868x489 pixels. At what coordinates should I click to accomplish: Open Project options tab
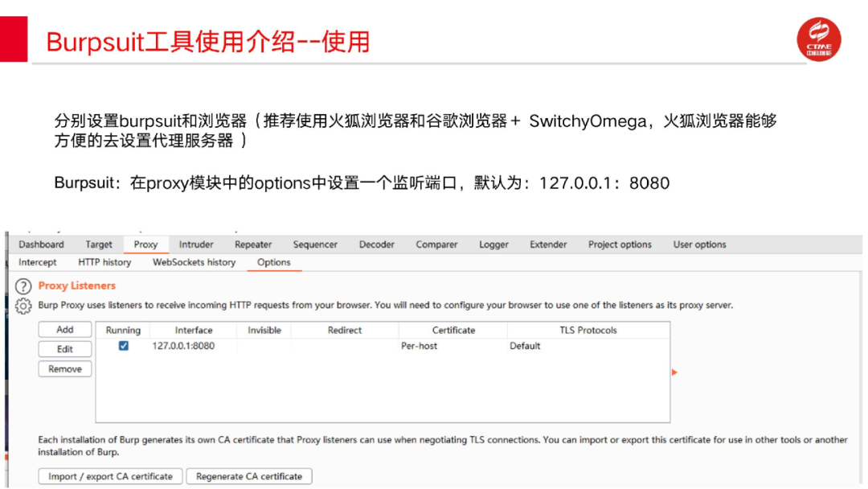(620, 244)
